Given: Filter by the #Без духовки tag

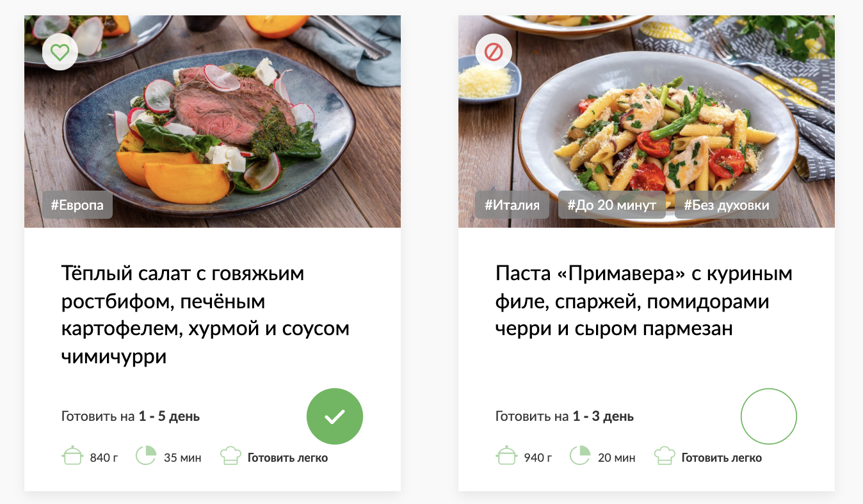Looking at the screenshot, I should click(x=727, y=205).
